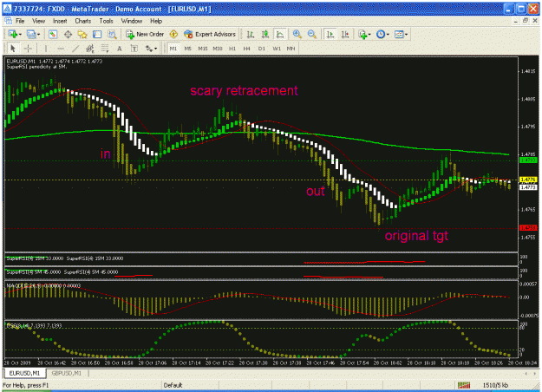
Task: Switch chart to Line Chart icon
Action: (280, 34)
